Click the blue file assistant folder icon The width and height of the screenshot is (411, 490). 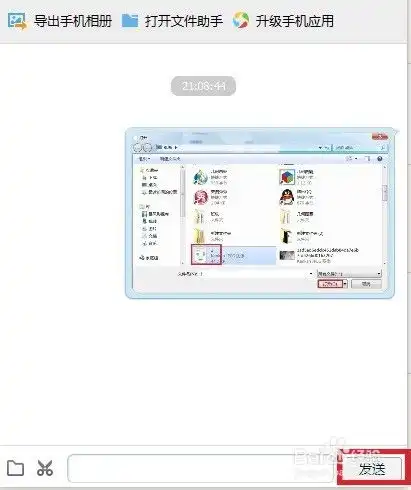pyautogui.click(x=130, y=21)
